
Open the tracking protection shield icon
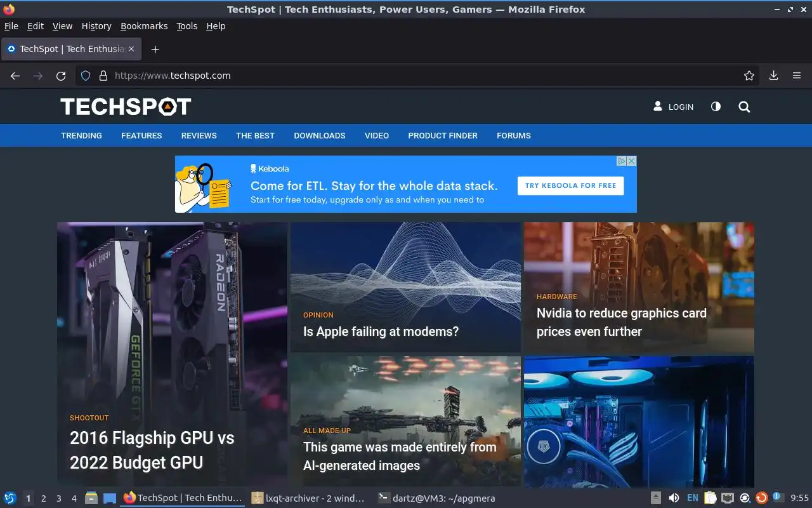click(x=86, y=76)
